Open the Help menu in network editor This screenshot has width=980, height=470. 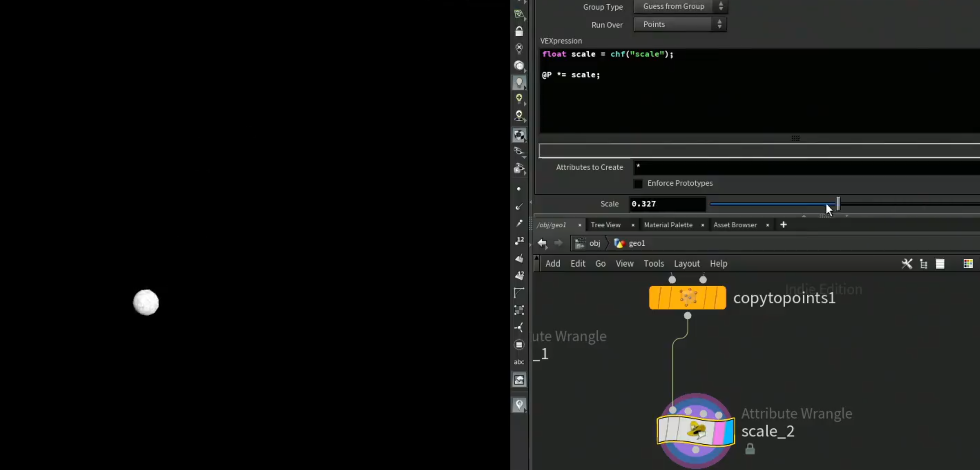coord(718,264)
